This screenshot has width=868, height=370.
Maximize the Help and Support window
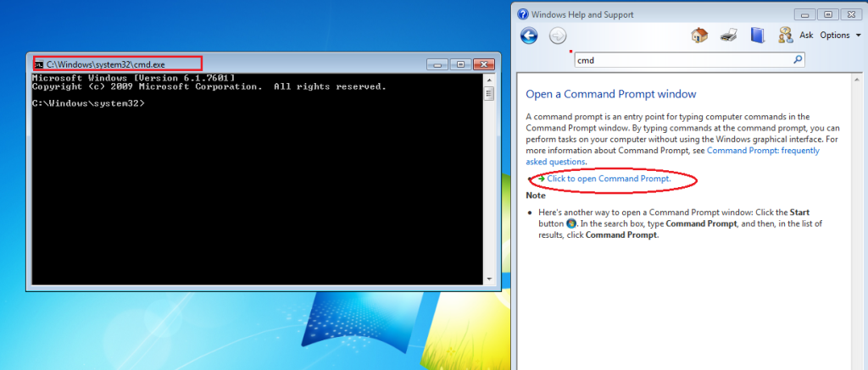coord(828,15)
